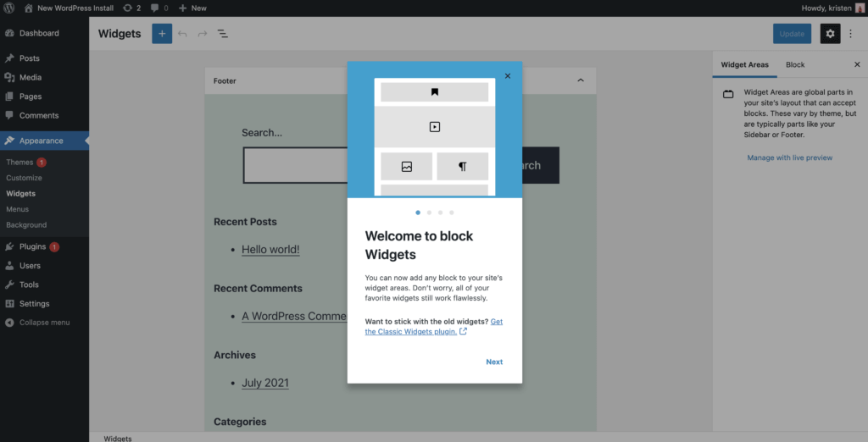The height and width of the screenshot is (442, 868).
Task: Click kristen's avatar thumbnail
Action: click(x=860, y=8)
